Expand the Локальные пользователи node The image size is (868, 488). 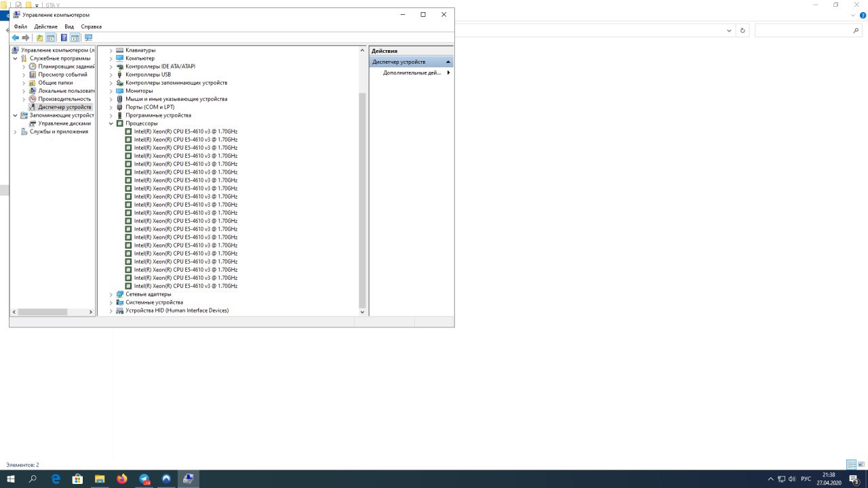point(24,91)
